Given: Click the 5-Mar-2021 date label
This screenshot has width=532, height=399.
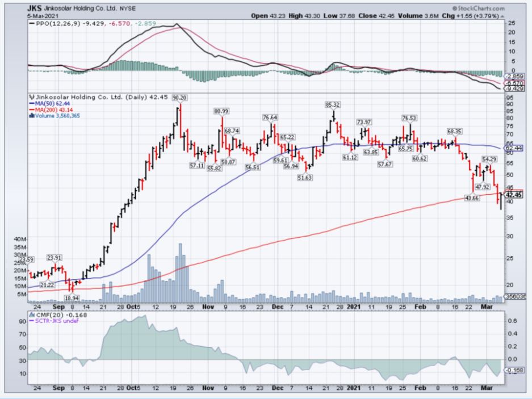Looking at the screenshot, I should 43,16.
